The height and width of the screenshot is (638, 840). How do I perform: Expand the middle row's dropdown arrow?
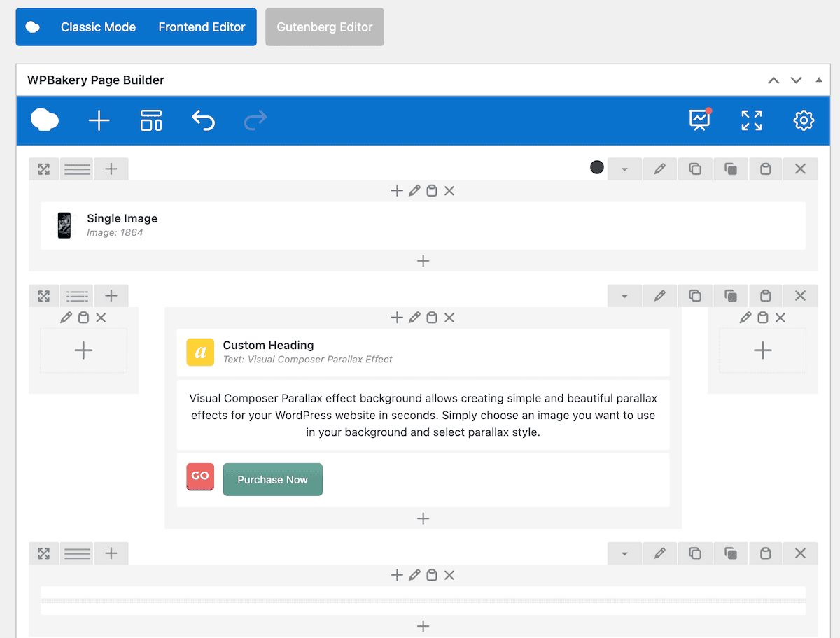click(x=624, y=295)
